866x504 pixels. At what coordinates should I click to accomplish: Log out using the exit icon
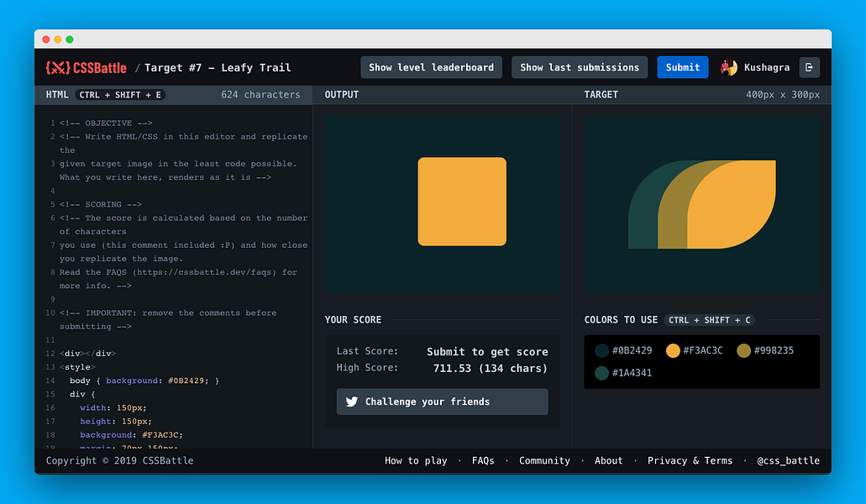(x=808, y=67)
